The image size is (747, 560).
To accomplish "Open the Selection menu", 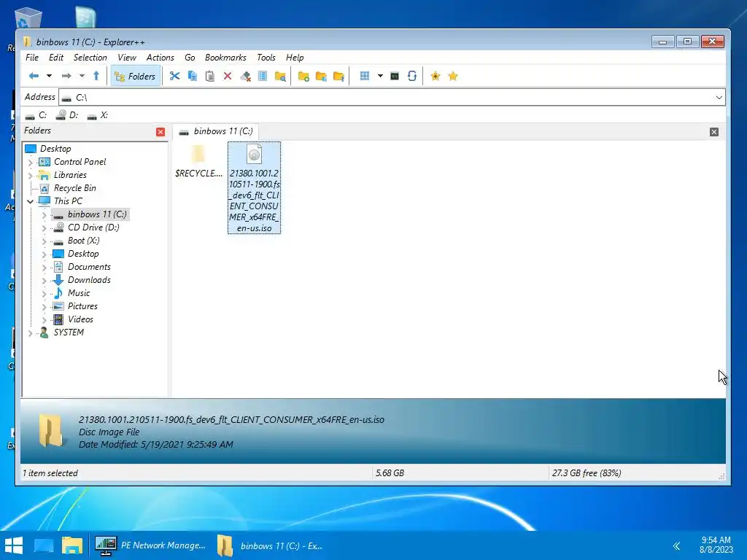I will [x=90, y=58].
